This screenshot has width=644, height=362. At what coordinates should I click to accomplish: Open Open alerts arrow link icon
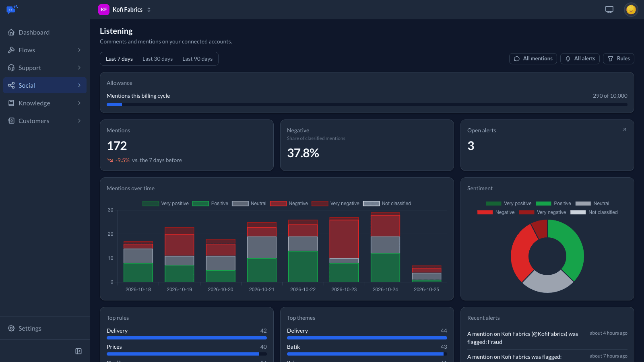[x=624, y=130]
